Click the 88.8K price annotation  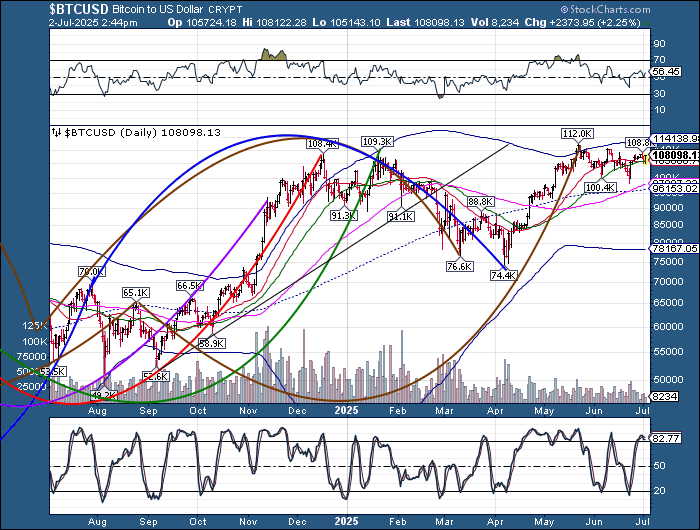coord(481,201)
